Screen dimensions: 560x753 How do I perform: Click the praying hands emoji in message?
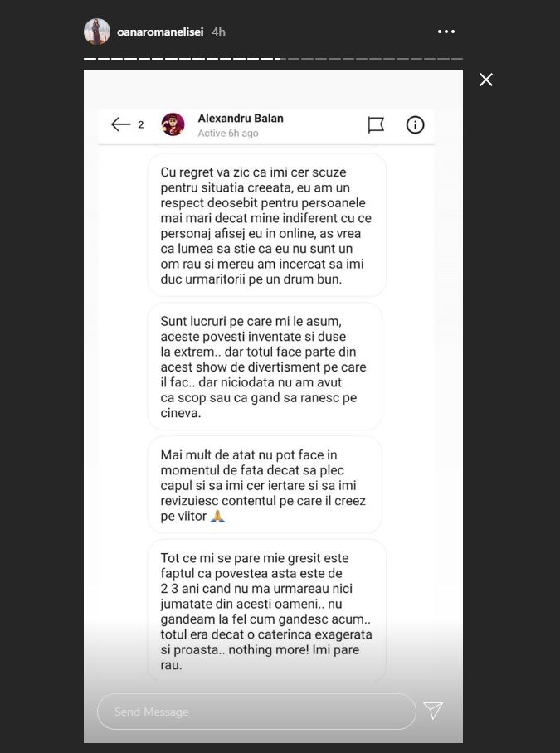coord(217,516)
